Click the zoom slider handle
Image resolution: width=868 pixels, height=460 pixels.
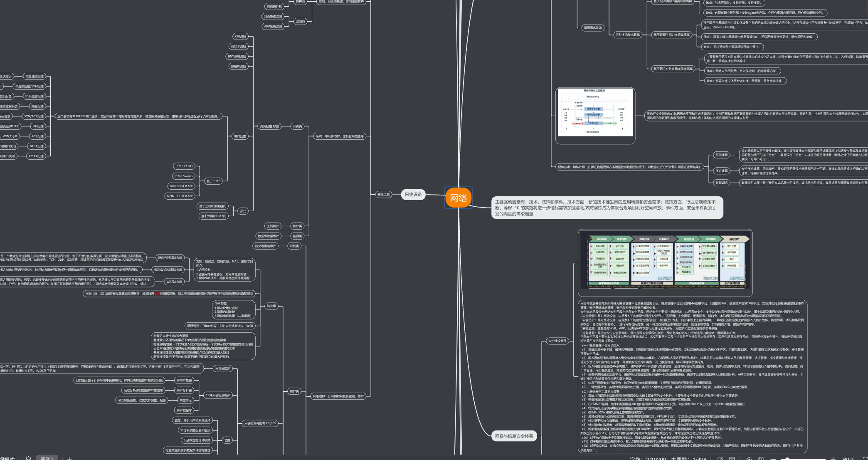point(787,459)
